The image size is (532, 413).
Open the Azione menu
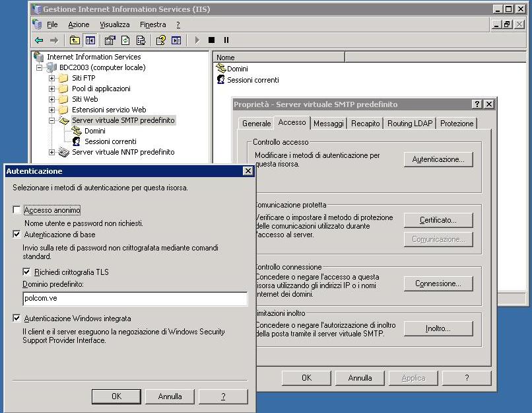[79, 24]
